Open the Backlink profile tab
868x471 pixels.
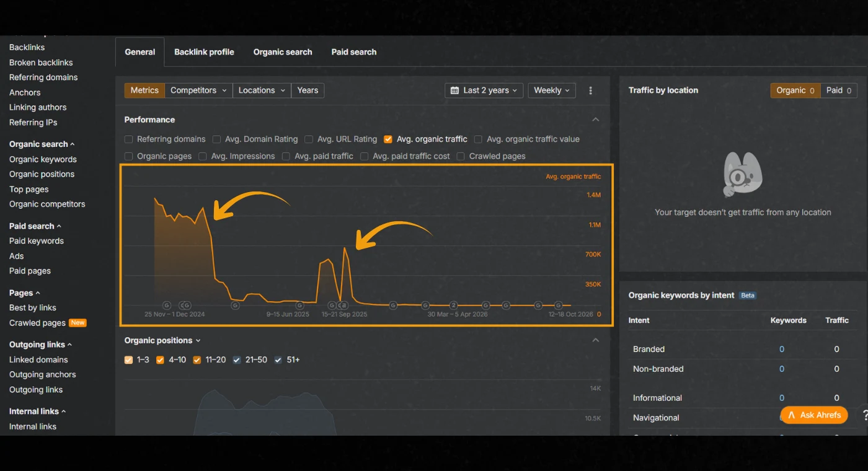204,52
